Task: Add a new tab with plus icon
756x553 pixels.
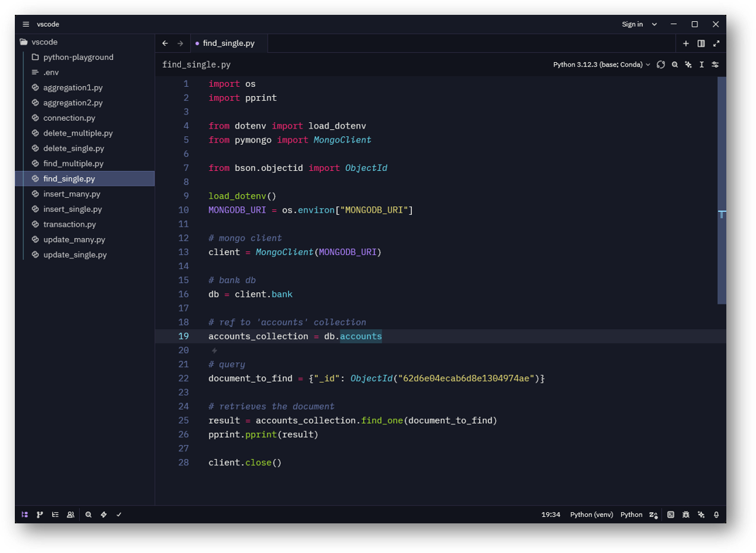Action: tap(685, 43)
